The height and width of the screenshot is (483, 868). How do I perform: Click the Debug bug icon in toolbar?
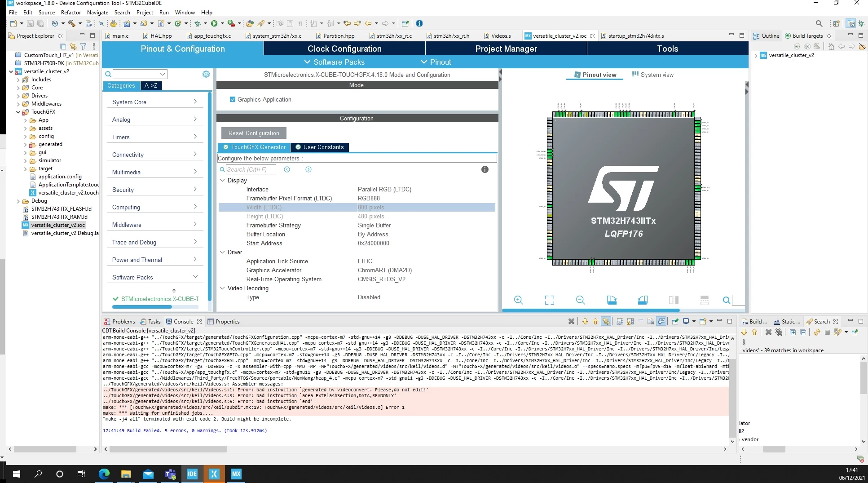(197, 23)
